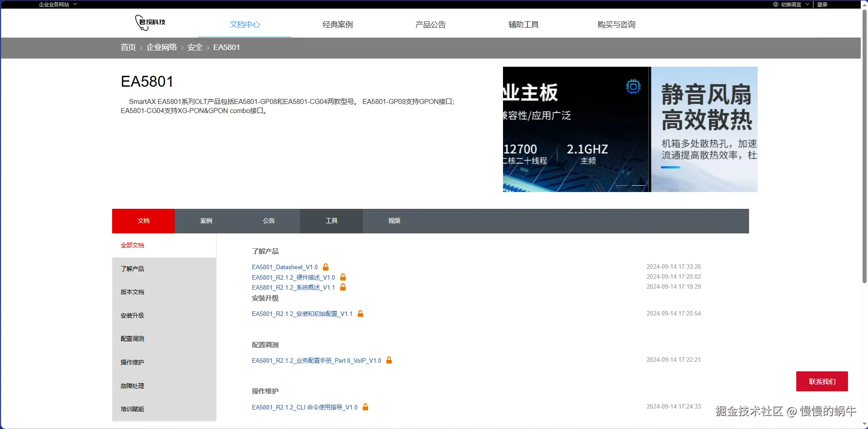
Task: Go to 产品公告 in navigation
Action: (430, 25)
